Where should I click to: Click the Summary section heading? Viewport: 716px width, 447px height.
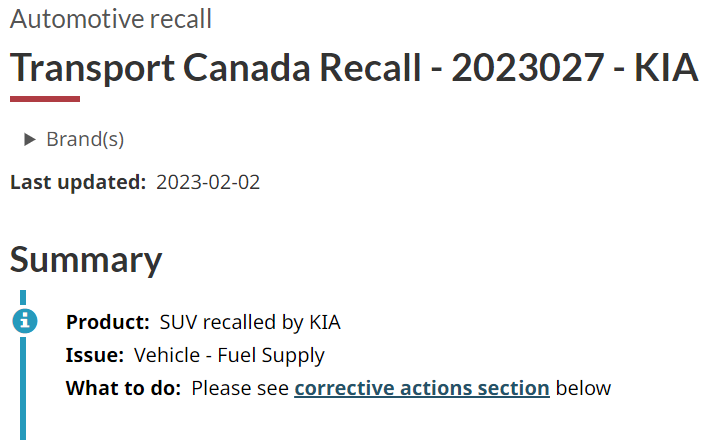click(86, 260)
